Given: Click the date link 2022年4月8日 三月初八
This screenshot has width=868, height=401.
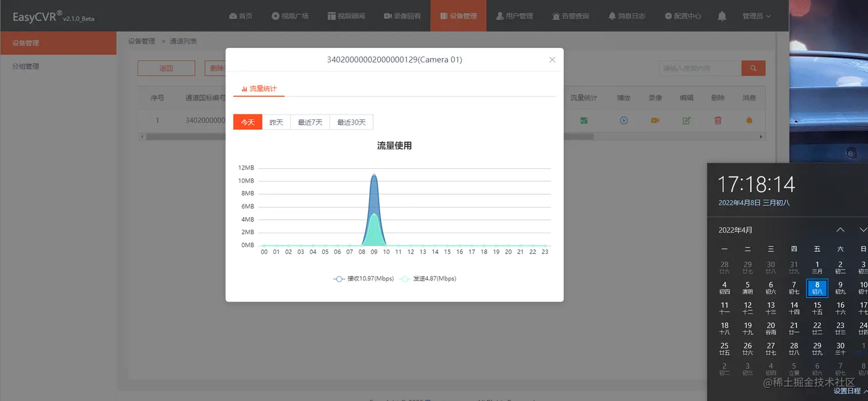Looking at the screenshot, I should pos(754,203).
